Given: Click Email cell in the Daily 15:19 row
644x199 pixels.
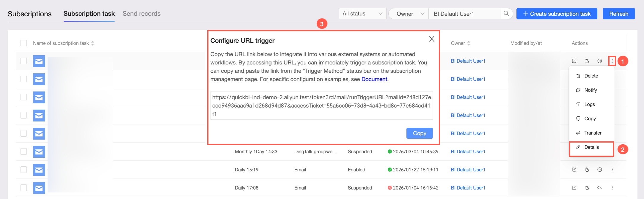Looking at the screenshot, I should 300,170.
